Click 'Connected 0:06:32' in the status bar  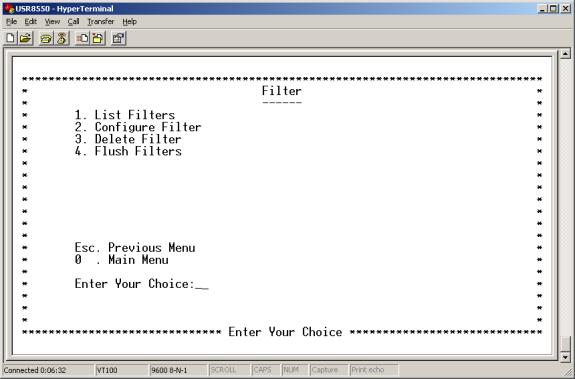35,370
